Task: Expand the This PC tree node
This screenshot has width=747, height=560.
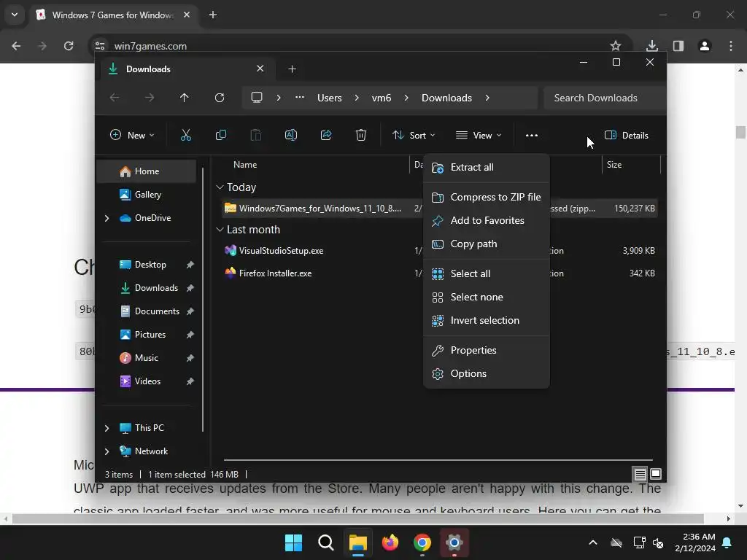Action: point(107,428)
